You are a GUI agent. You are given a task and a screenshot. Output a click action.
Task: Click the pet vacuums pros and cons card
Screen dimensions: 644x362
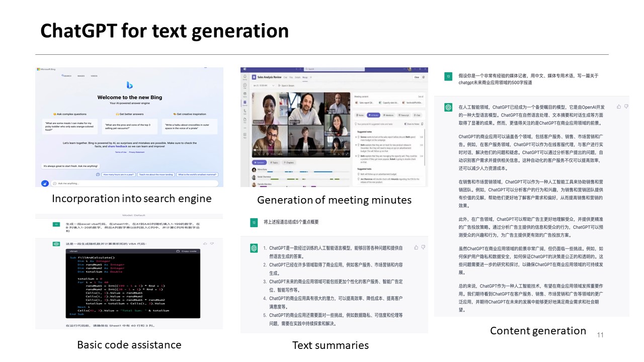pos(130,126)
